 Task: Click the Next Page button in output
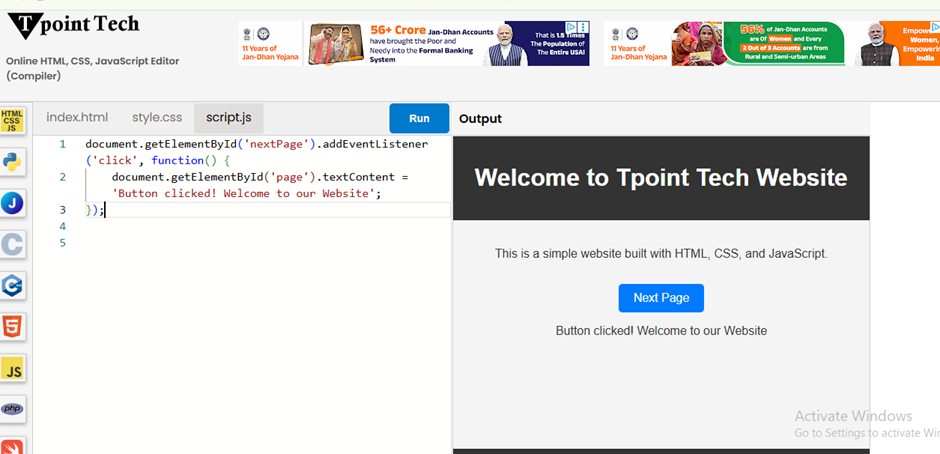[661, 298]
